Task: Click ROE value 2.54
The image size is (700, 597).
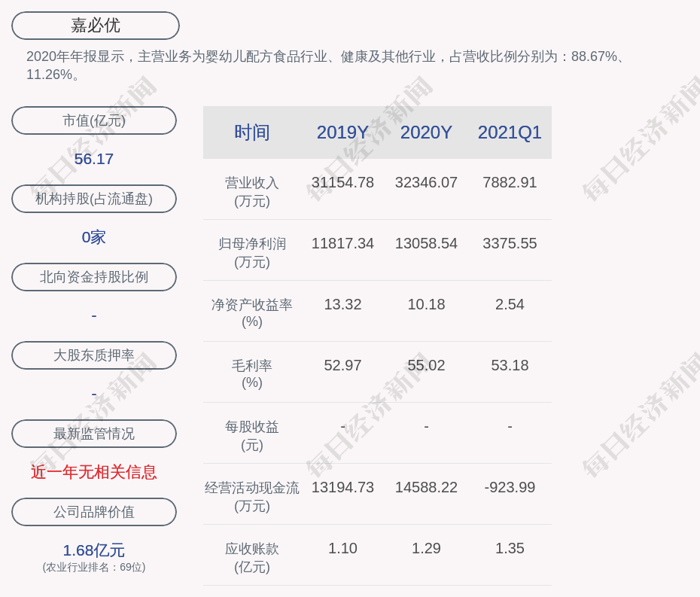Action: [x=510, y=305]
